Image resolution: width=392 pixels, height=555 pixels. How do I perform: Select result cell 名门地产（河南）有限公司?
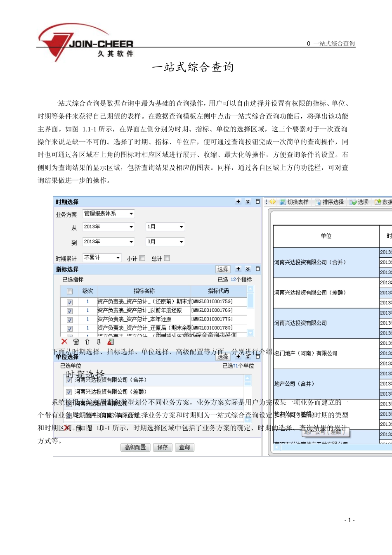pos(326,353)
